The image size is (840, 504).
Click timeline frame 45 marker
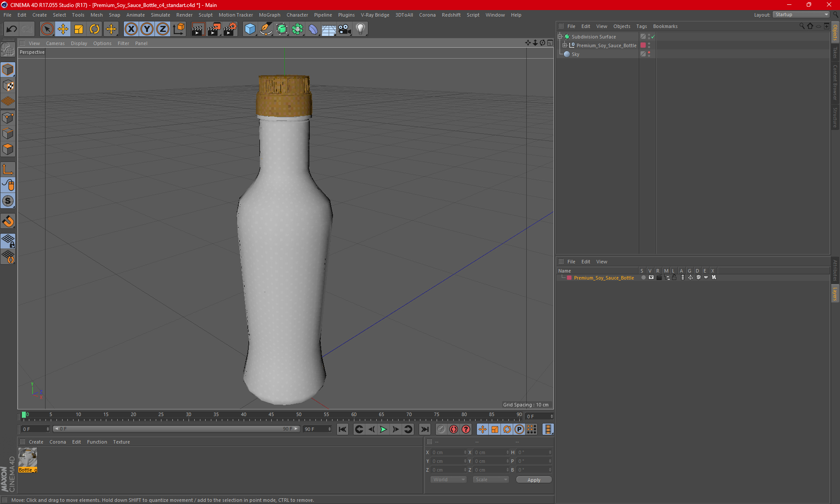pos(271,416)
